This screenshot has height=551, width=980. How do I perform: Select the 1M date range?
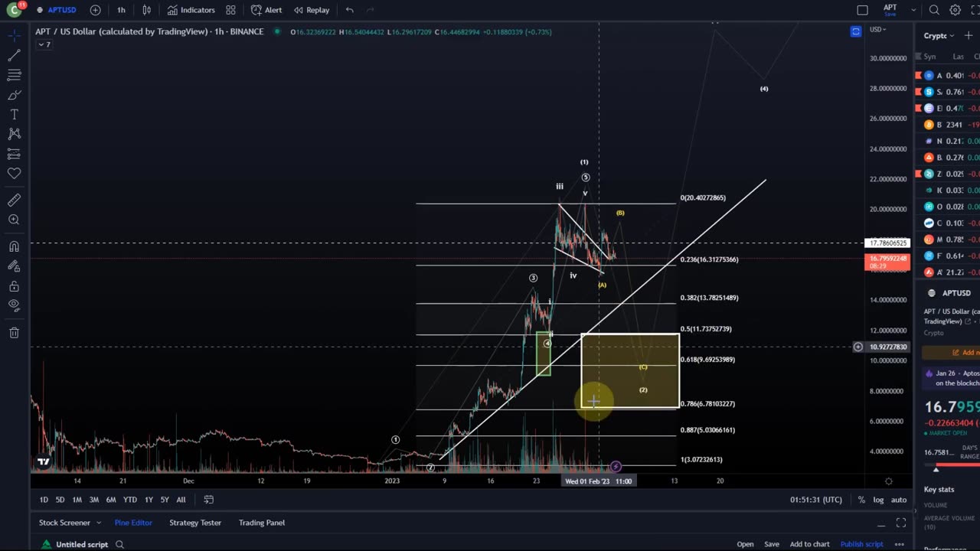click(x=77, y=500)
